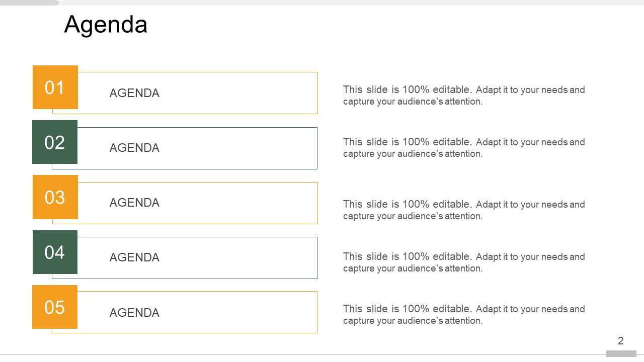The image size is (644, 362).
Task: Click the description text beside item 05
Action: [463, 315]
